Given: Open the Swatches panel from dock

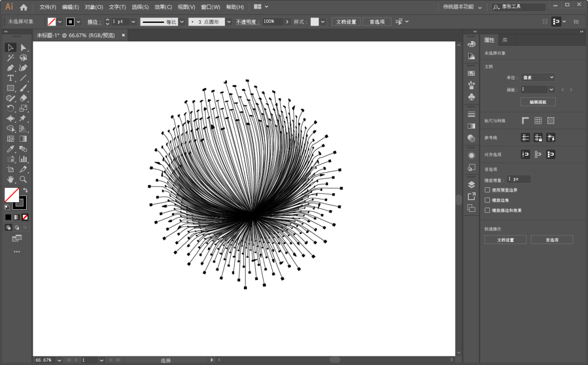Looking at the screenshot, I should pyautogui.click(x=471, y=74).
